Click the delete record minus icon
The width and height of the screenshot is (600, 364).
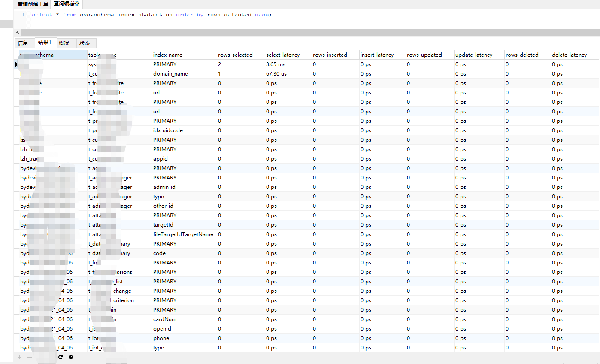coord(30,357)
